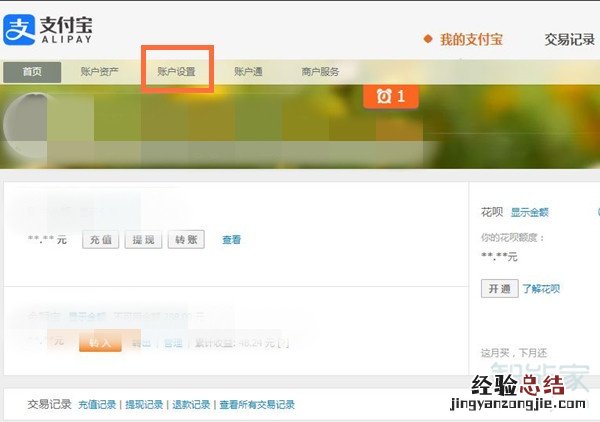Click the 转账 button
The image size is (600, 422).
point(186,240)
